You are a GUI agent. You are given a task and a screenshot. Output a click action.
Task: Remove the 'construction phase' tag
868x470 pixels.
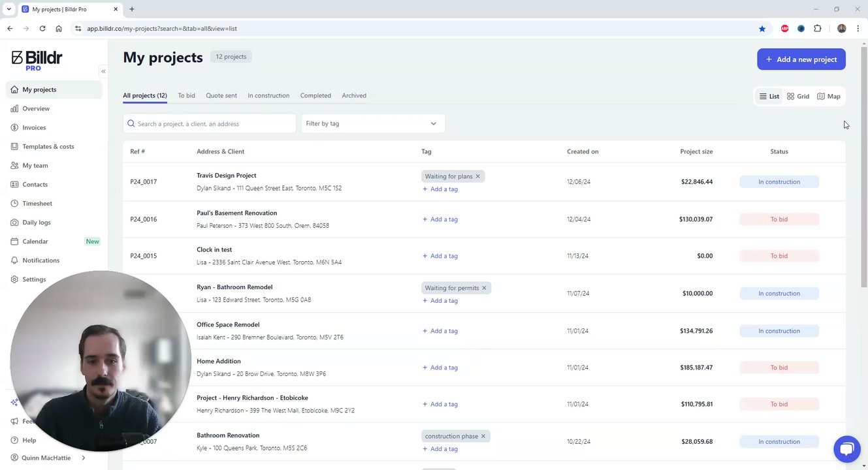pos(483,436)
